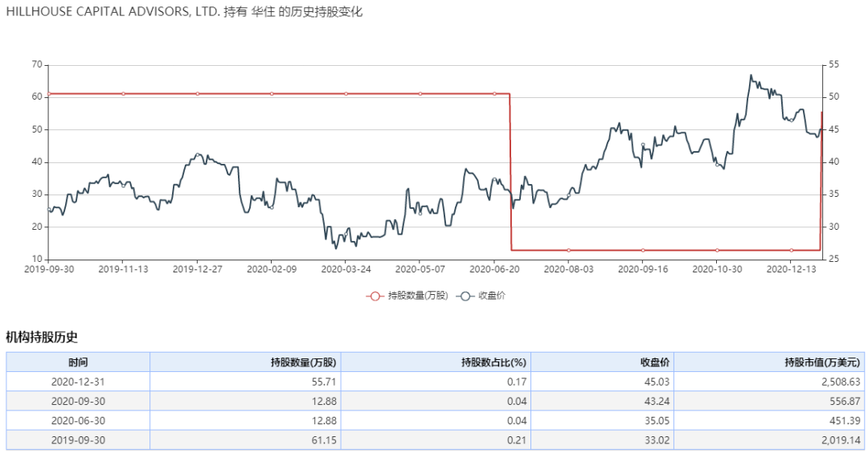Click the 2020-05-07 x-axis label
Screen dimensions: 868x458
[420, 269]
